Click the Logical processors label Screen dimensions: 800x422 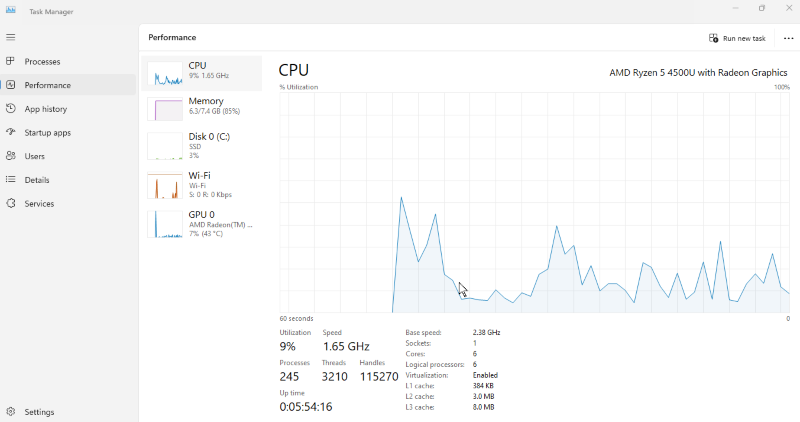[x=435, y=364]
